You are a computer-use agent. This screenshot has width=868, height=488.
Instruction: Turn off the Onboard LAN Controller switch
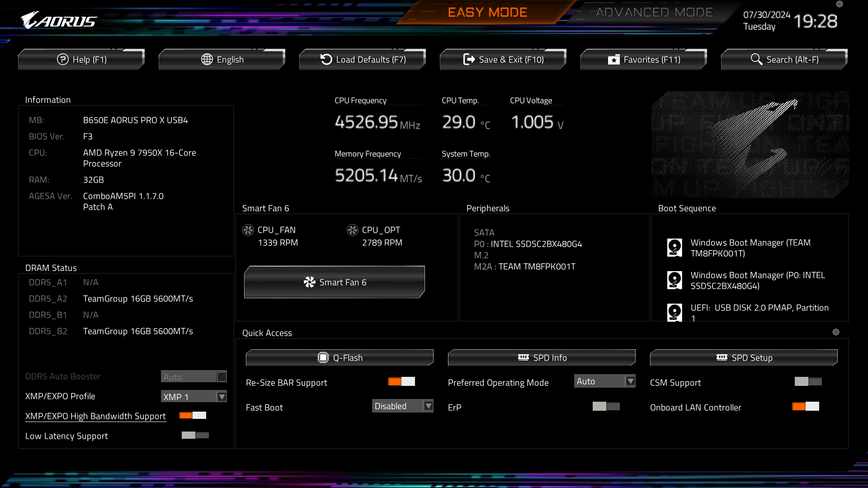pyautogui.click(x=805, y=407)
